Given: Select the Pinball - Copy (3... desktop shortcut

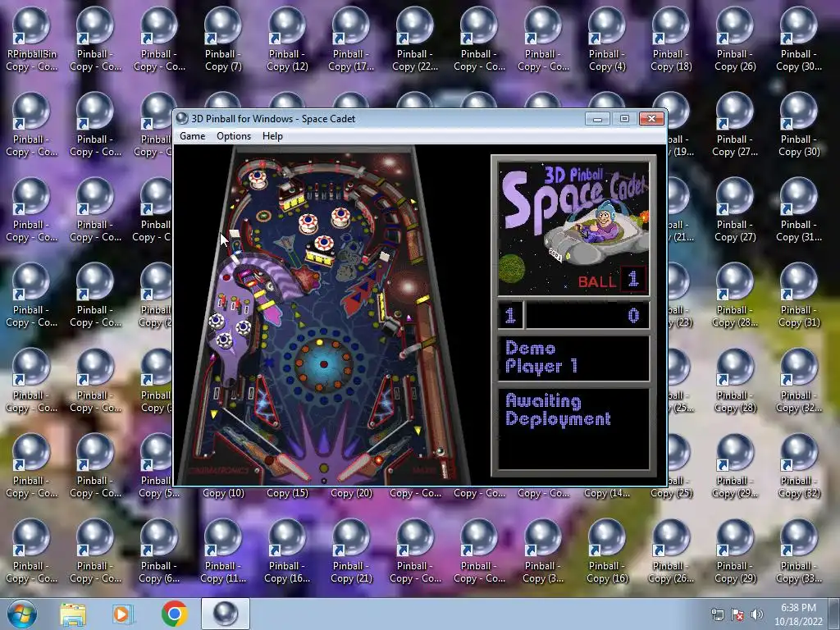Looking at the screenshot, I should (543, 552).
